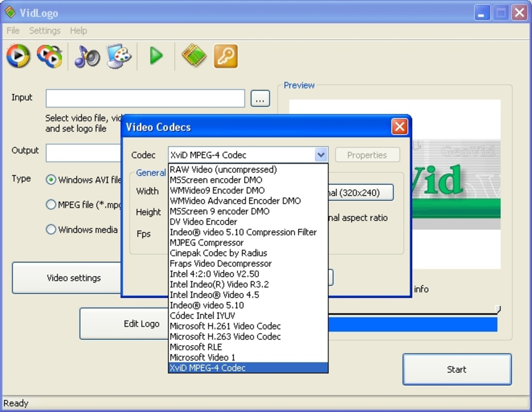Open registration using the key icon
The width and height of the screenshot is (532, 412).
coord(225,57)
